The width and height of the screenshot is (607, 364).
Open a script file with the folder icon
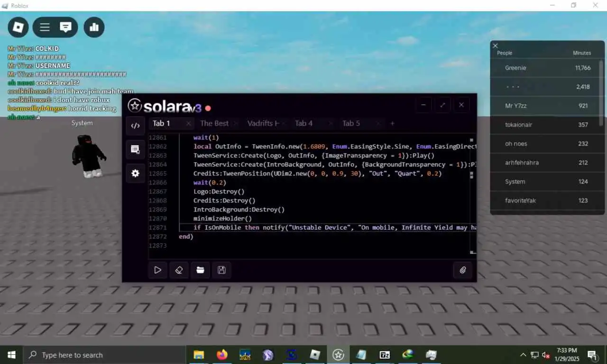tap(200, 270)
